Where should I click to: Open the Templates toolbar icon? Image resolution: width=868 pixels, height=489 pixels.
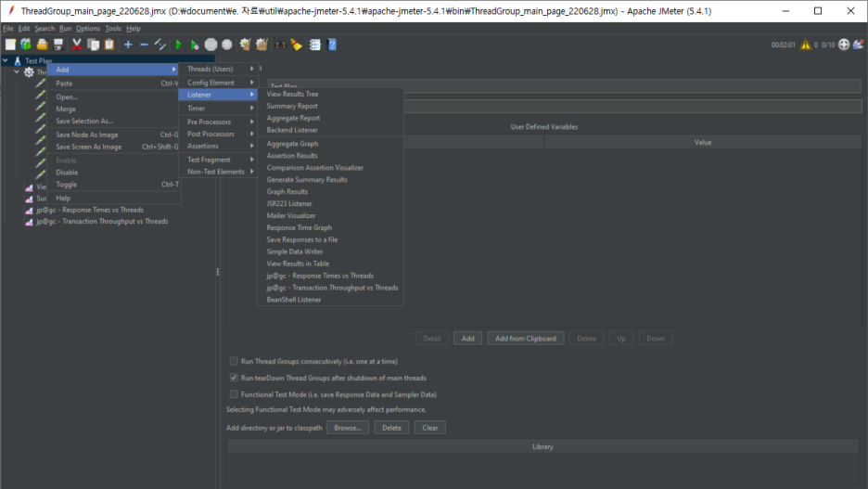(26, 45)
